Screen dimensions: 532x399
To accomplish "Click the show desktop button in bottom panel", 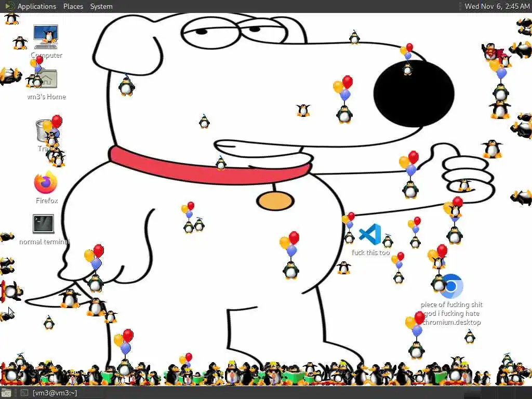I will (6, 393).
